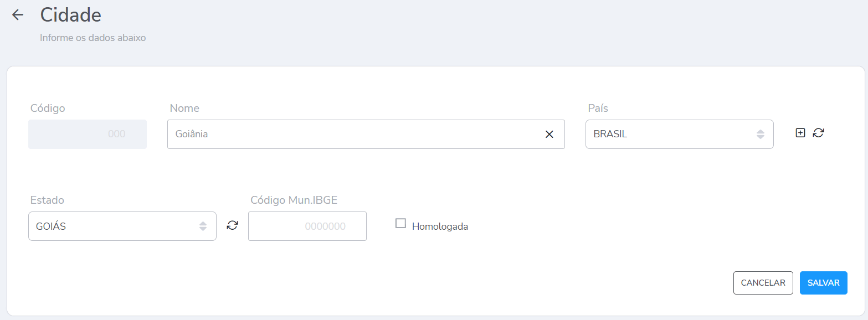Click the disabled Código field

point(88,134)
